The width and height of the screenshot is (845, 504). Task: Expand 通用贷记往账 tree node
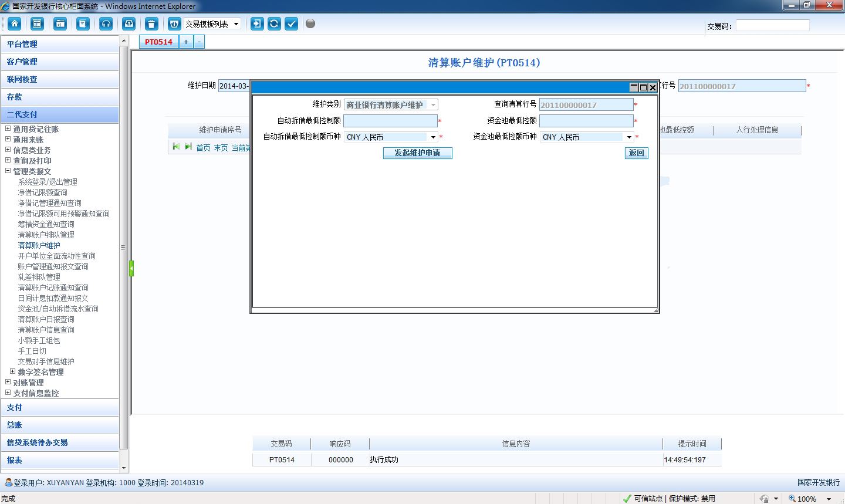click(x=8, y=128)
